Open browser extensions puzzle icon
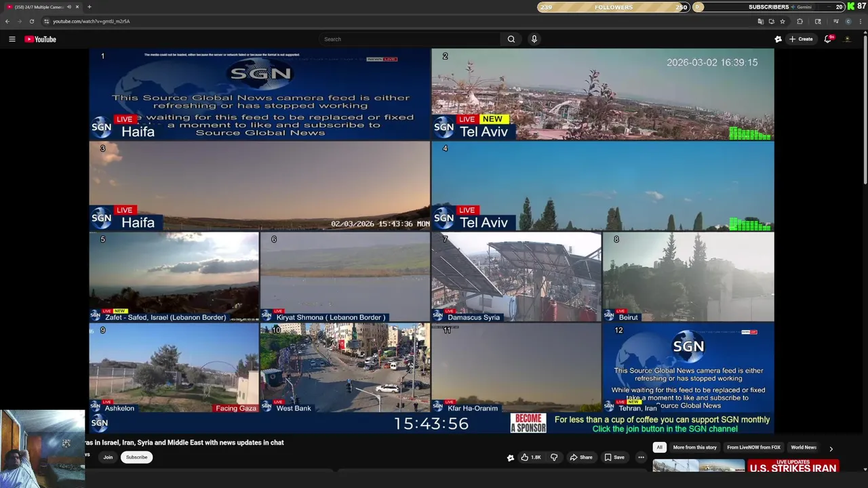Viewport: 868px width, 488px height. pyautogui.click(x=800, y=21)
